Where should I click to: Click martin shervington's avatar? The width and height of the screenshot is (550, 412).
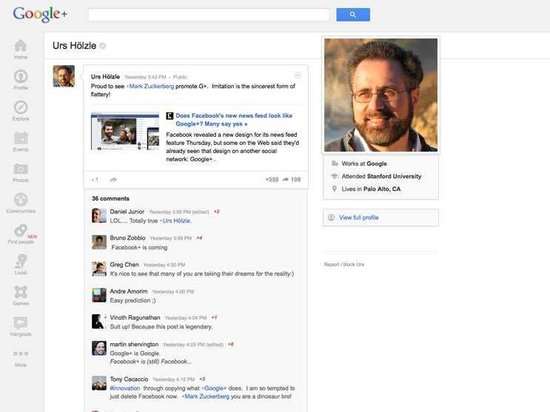99,348
